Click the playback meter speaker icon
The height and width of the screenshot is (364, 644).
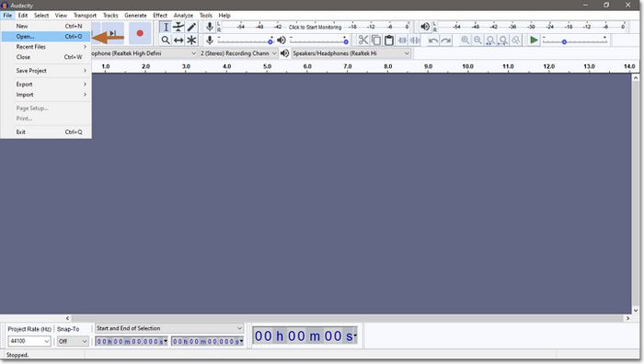(425, 27)
